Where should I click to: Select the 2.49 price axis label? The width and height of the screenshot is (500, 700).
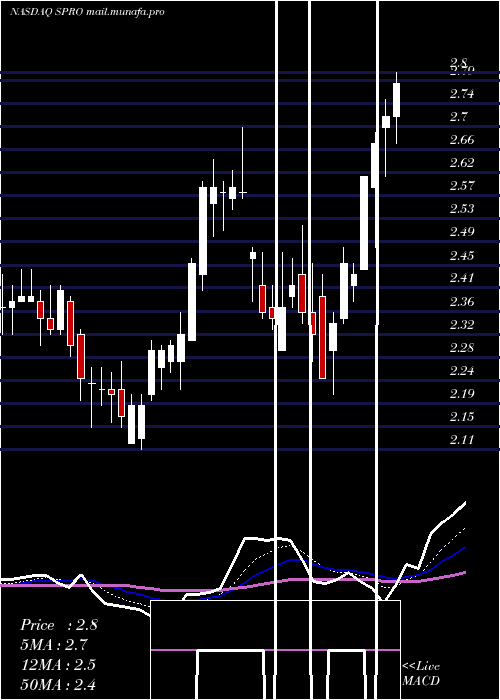(x=462, y=232)
